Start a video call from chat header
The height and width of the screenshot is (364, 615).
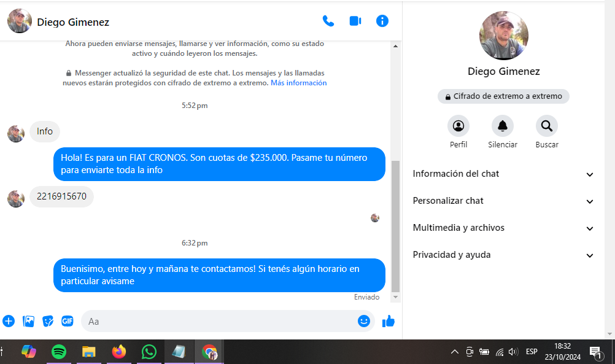pyautogui.click(x=355, y=21)
